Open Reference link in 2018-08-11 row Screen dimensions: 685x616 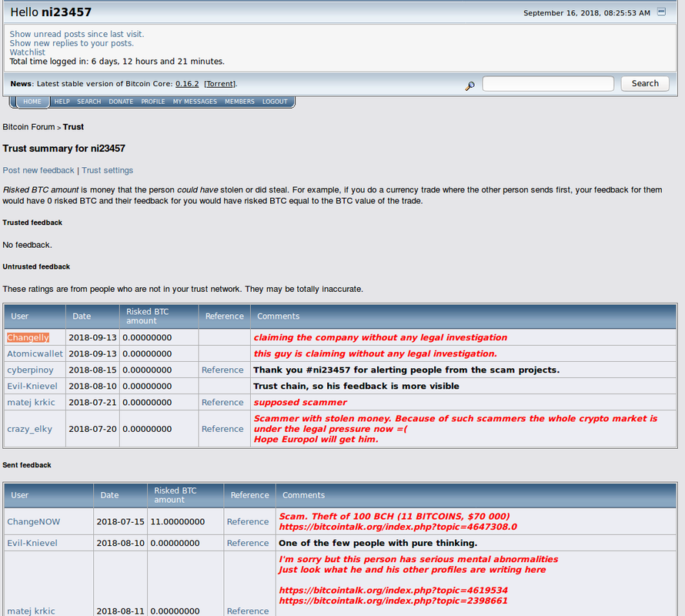point(248,611)
